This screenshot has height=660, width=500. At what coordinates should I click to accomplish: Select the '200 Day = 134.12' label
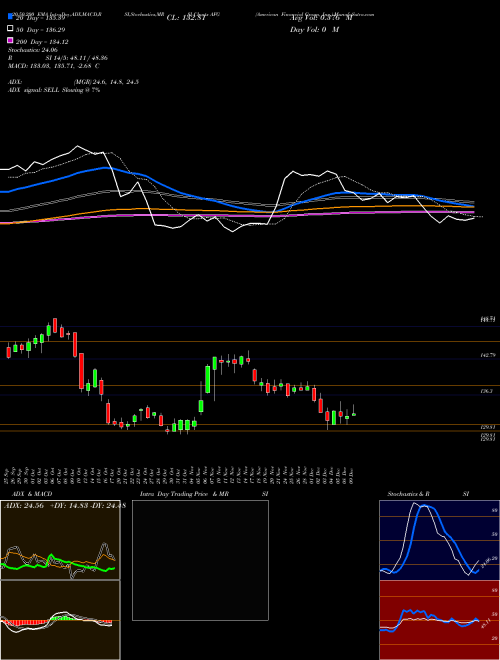coord(42,42)
